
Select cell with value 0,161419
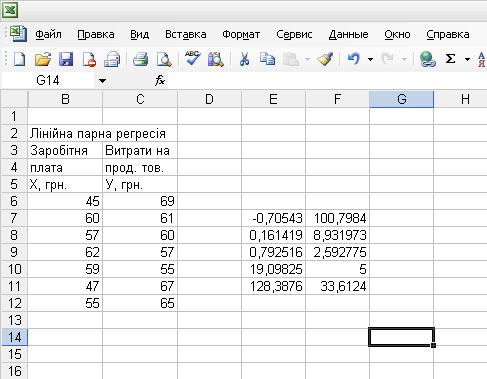[x=273, y=235]
